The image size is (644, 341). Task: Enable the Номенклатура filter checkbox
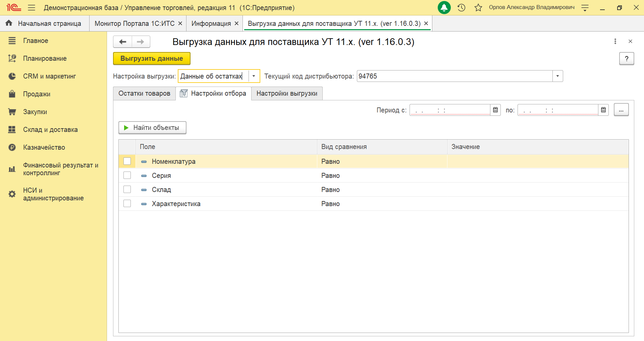coord(127,161)
